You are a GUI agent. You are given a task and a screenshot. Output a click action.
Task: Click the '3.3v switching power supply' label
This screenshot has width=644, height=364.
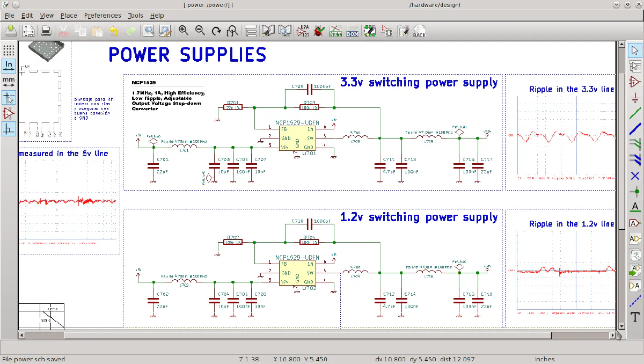click(419, 83)
